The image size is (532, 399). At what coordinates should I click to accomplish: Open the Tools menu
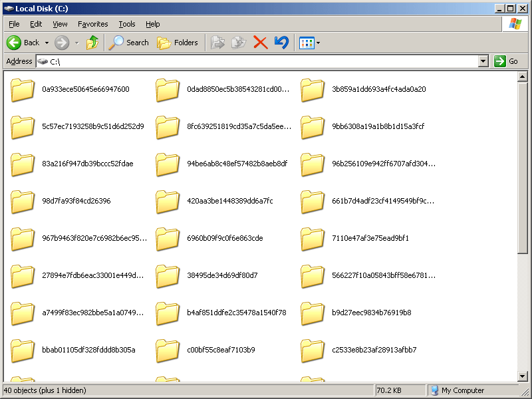126,24
